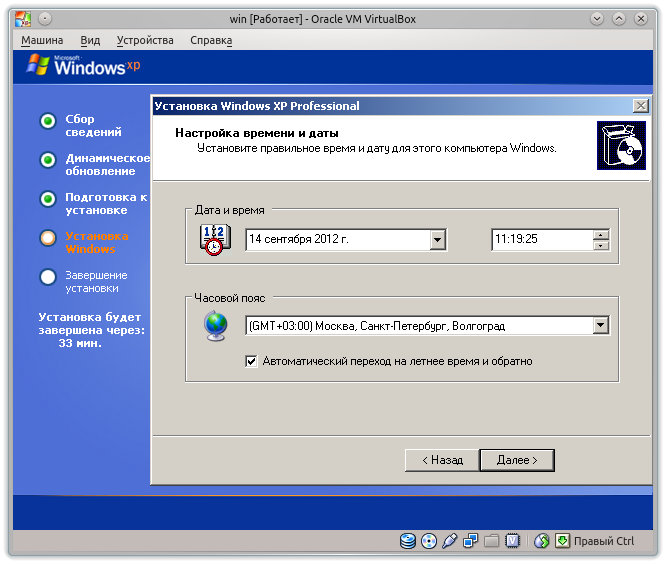This screenshot has width=666, height=564.
Task: Open the time zone dropdown list
Action: 600,325
